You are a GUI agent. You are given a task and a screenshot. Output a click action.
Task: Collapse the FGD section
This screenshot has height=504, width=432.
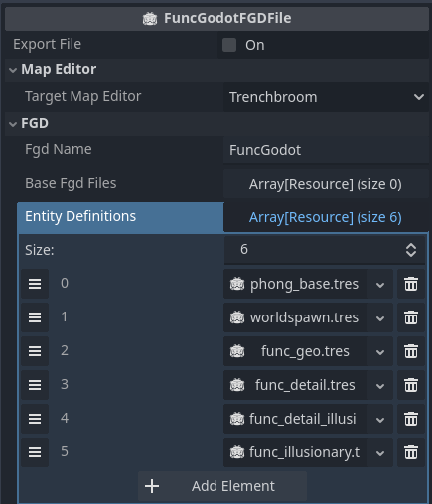click(13, 124)
